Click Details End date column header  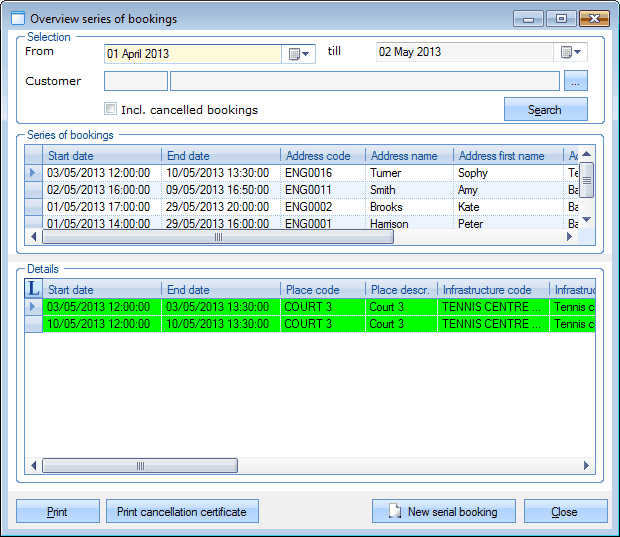click(221, 290)
